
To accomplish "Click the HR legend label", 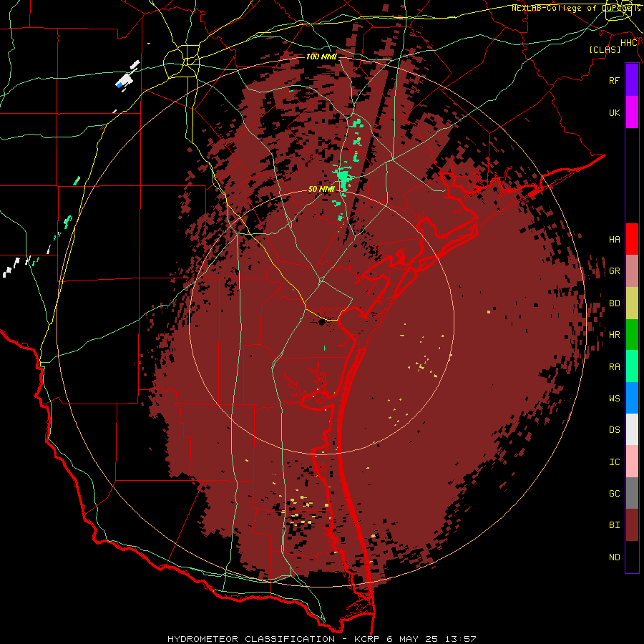I will 614,335.
